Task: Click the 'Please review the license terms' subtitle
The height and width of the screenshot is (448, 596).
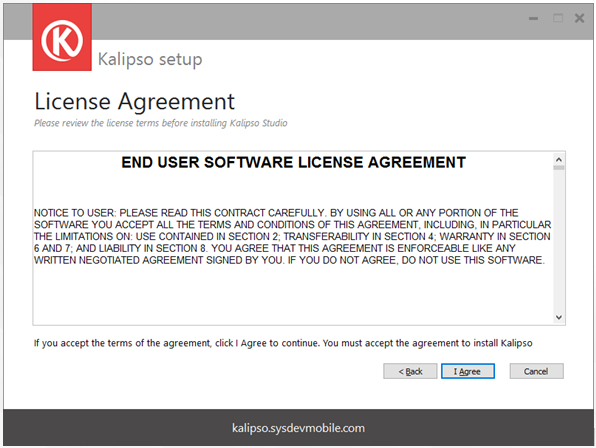Action: [160, 123]
